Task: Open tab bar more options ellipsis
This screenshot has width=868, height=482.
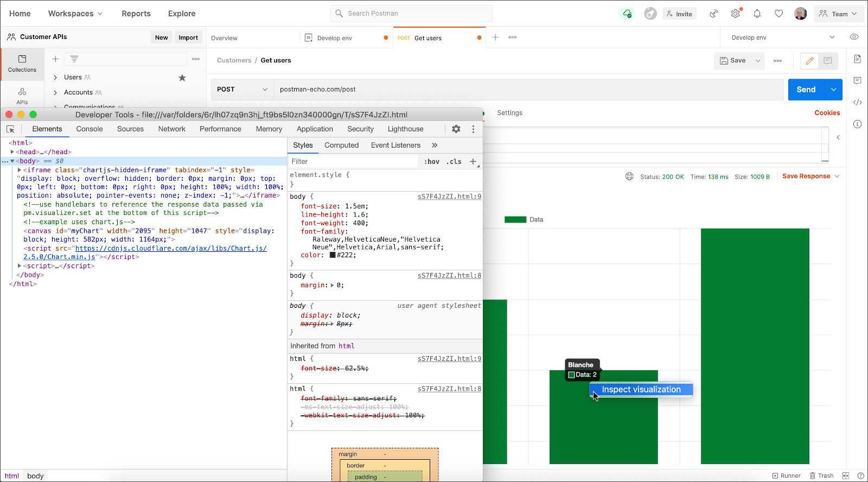Action: [513, 37]
